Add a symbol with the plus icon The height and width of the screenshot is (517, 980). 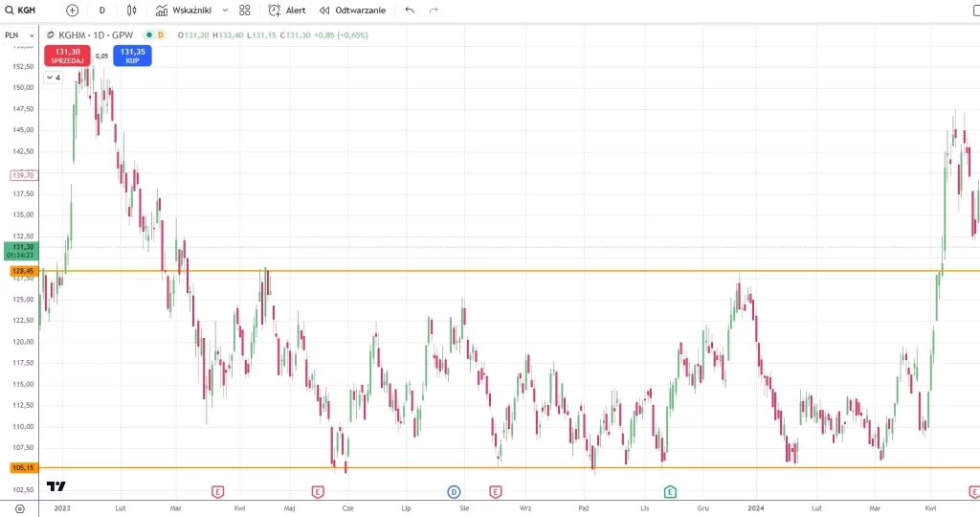pos(73,10)
